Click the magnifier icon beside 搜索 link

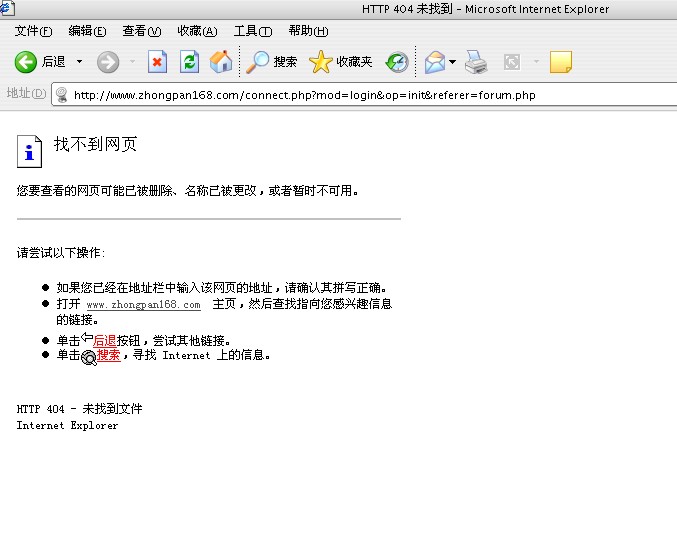point(89,358)
